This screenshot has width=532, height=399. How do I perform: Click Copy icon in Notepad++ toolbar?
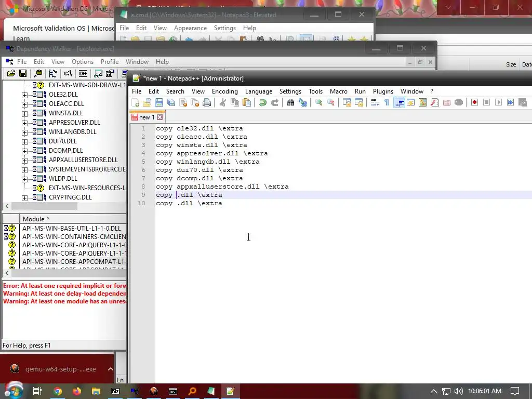235,102
